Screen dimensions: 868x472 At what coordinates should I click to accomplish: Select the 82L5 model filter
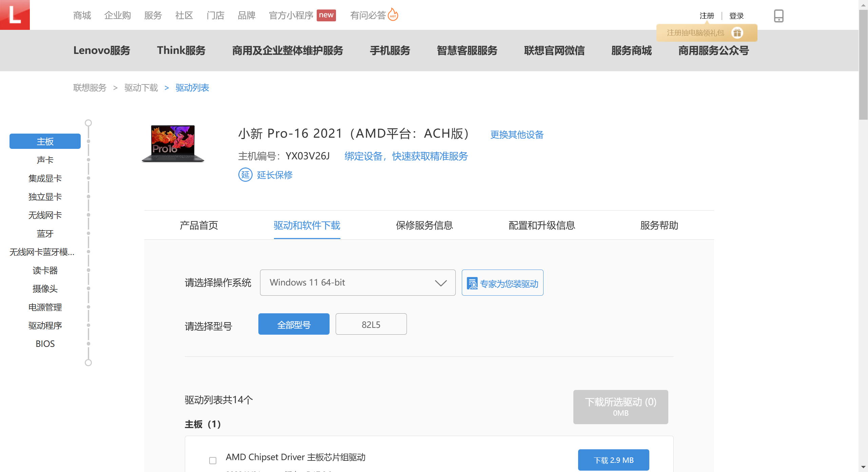371,324
